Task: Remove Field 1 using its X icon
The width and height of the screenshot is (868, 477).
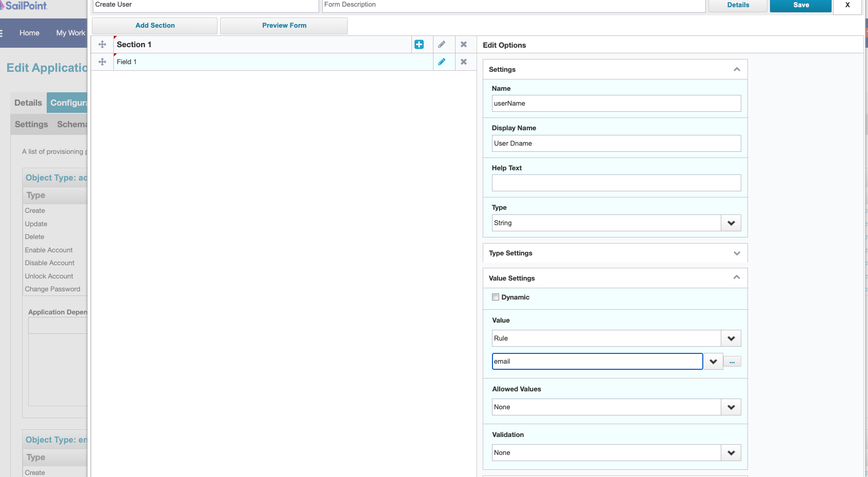Action: (464, 62)
